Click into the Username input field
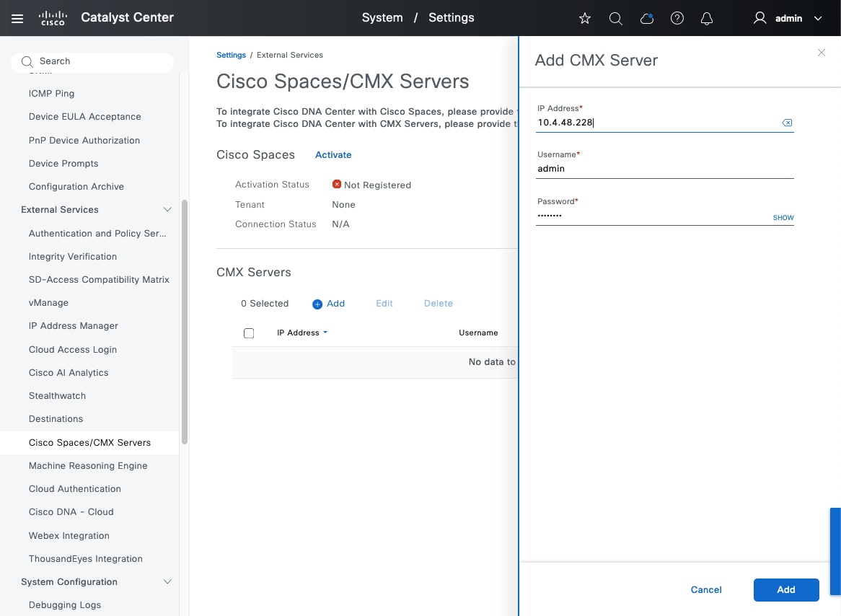The image size is (841, 616). (664, 169)
